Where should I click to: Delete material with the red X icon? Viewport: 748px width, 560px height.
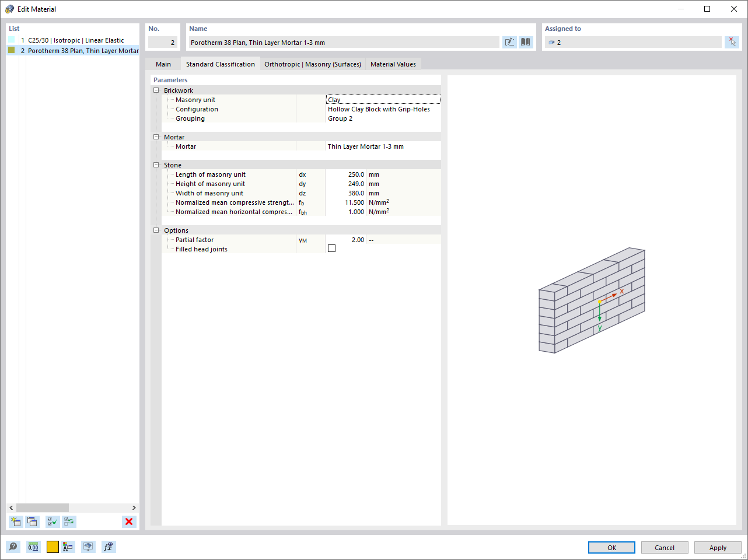coord(128,521)
